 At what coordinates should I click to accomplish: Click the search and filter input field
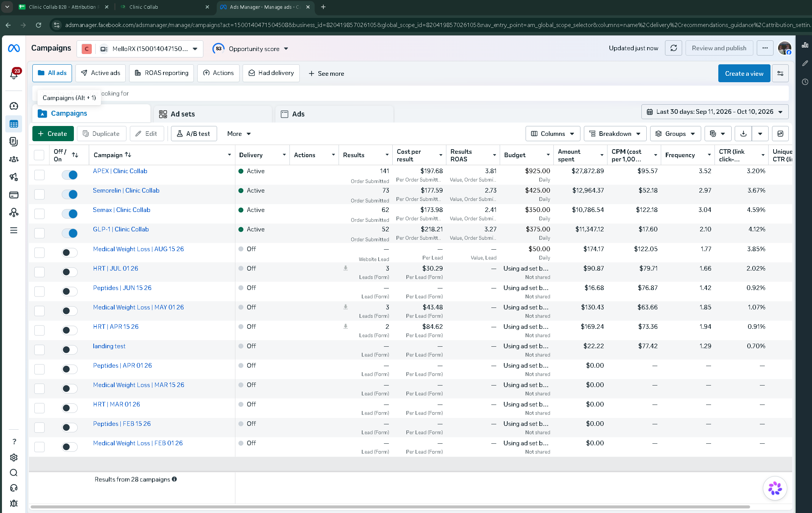(x=410, y=93)
